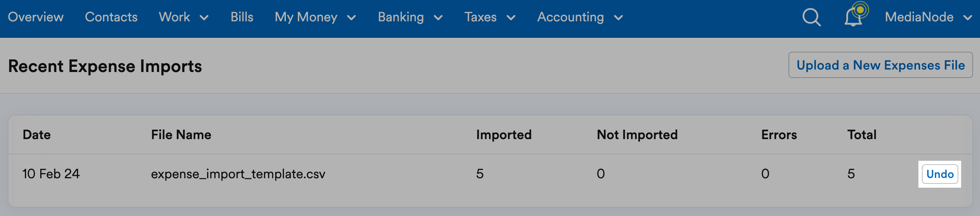The image size is (980, 216).
Task: Select the 10 Feb 24 import row
Action: [x=51, y=174]
